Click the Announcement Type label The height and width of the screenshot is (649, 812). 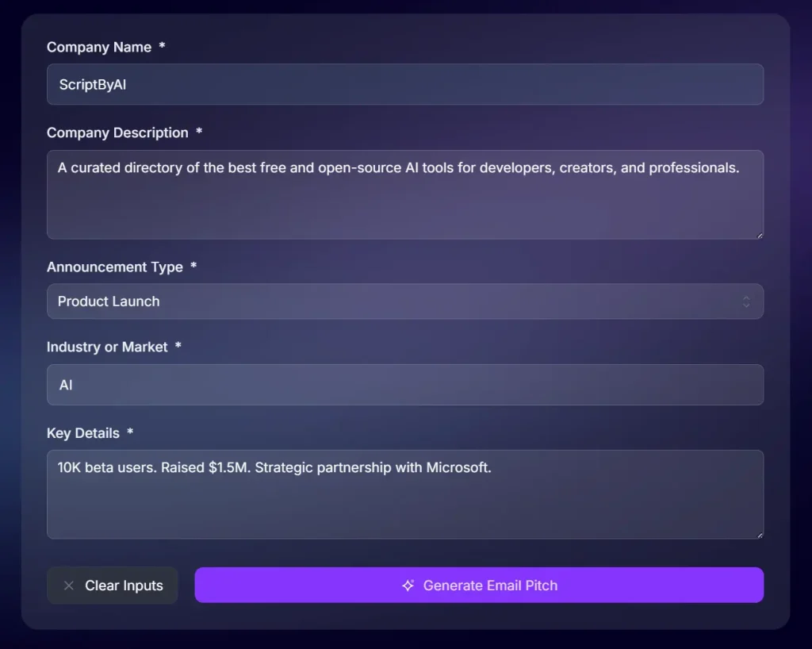115,267
